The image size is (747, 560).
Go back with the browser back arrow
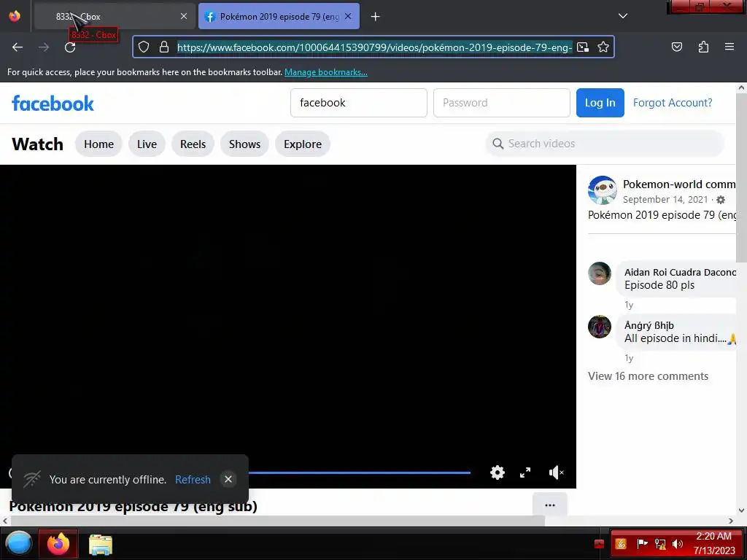tap(18, 47)
